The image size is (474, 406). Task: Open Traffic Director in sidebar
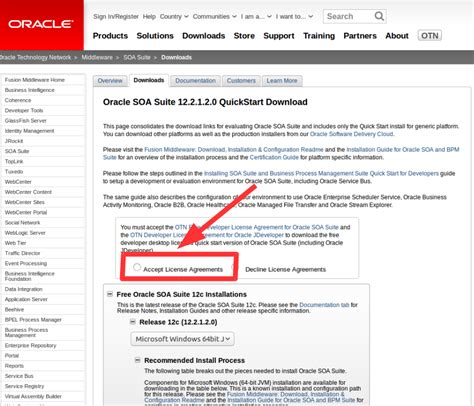coord(22,253)
